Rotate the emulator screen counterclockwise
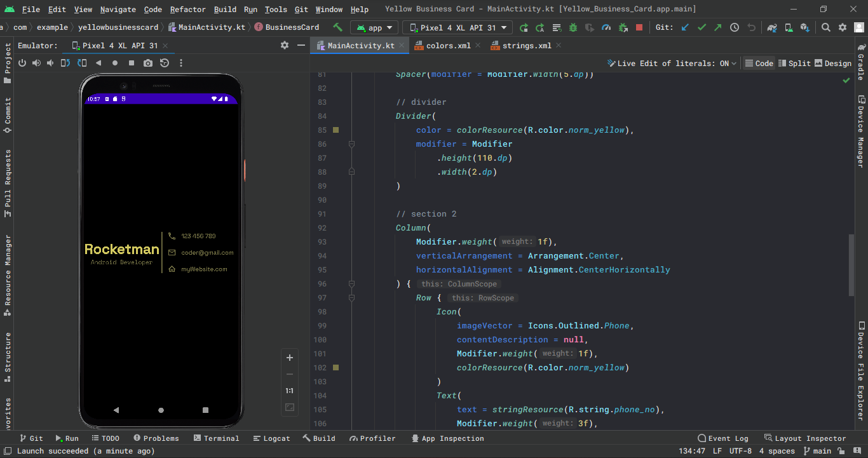Screen dimensions: 868x458 [x=67, y=63]
